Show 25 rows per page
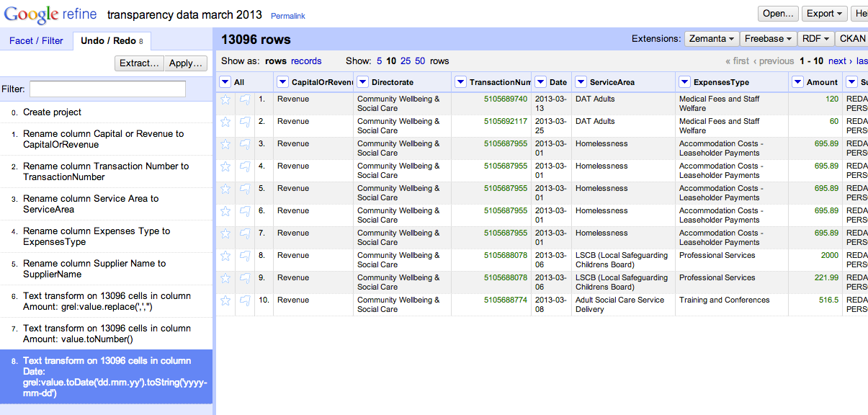 pyautogui.click(x=406, y=61)
